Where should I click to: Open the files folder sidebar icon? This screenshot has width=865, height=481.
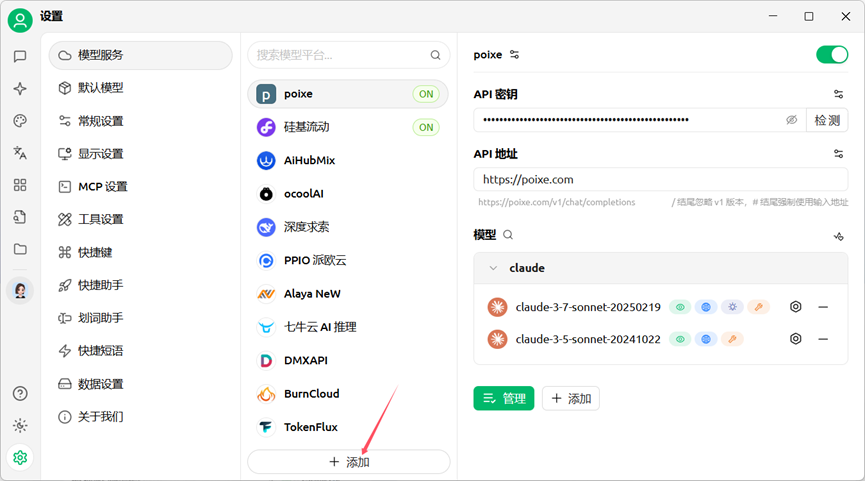(20, 249)
